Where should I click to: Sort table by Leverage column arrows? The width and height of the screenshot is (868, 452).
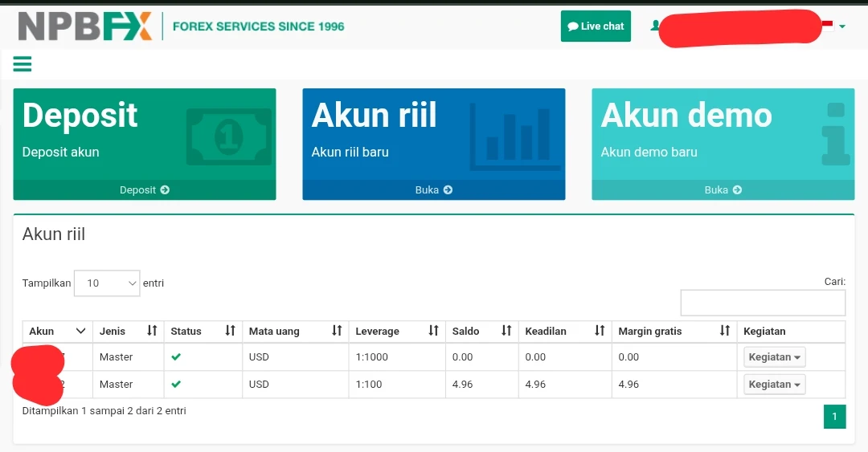(x=433, y=331)
